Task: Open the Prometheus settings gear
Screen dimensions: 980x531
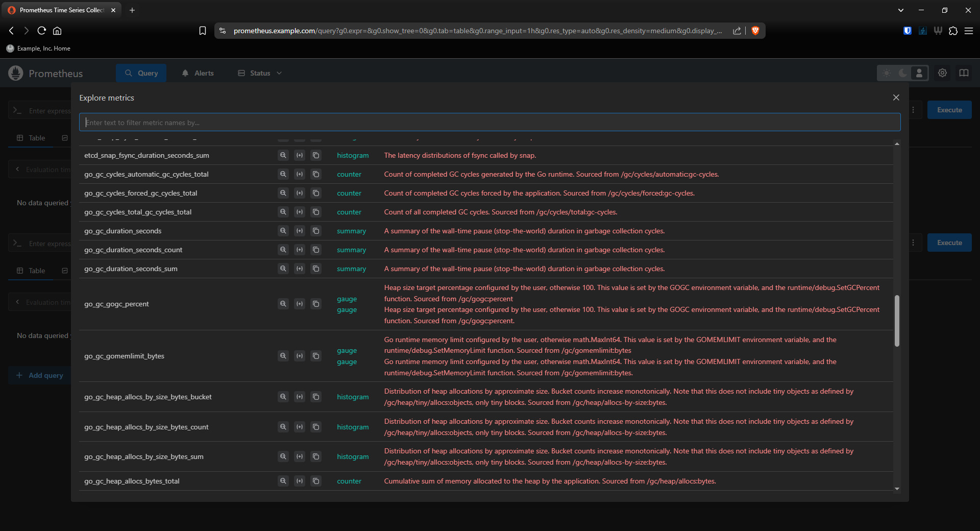Action: pos(942,73)
